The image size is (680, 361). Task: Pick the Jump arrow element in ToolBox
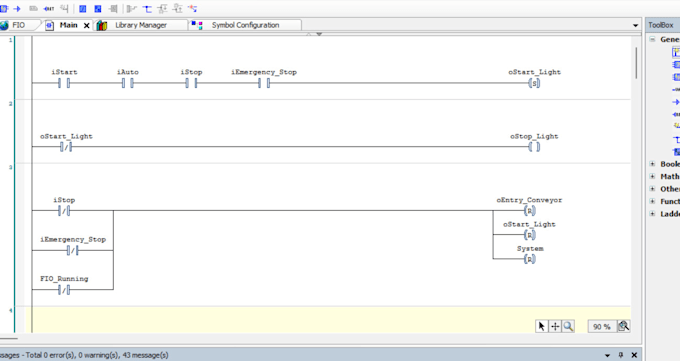[x=676, y=102]
